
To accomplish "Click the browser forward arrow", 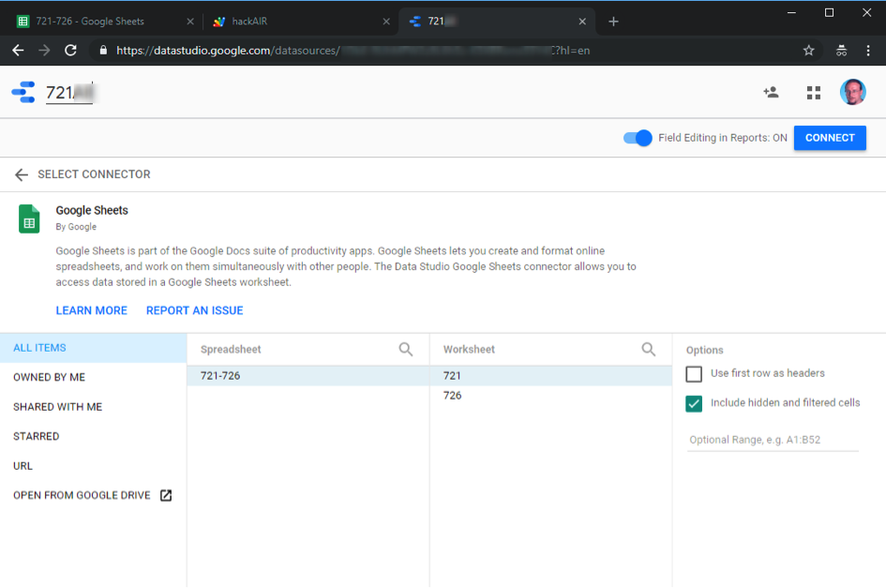I will [44, 51].
